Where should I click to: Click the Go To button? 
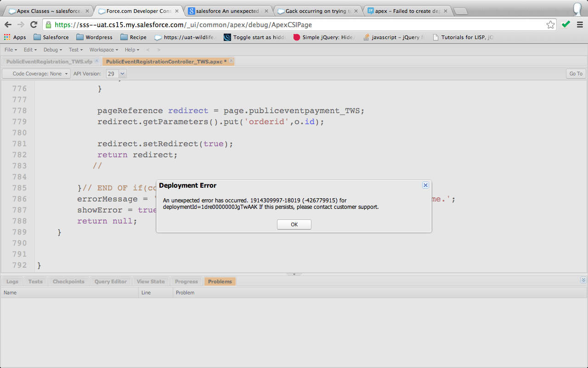pos(576,74)
